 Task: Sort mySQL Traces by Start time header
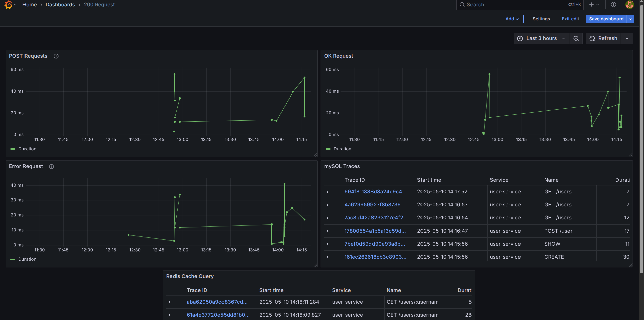(x=429, y=180)
